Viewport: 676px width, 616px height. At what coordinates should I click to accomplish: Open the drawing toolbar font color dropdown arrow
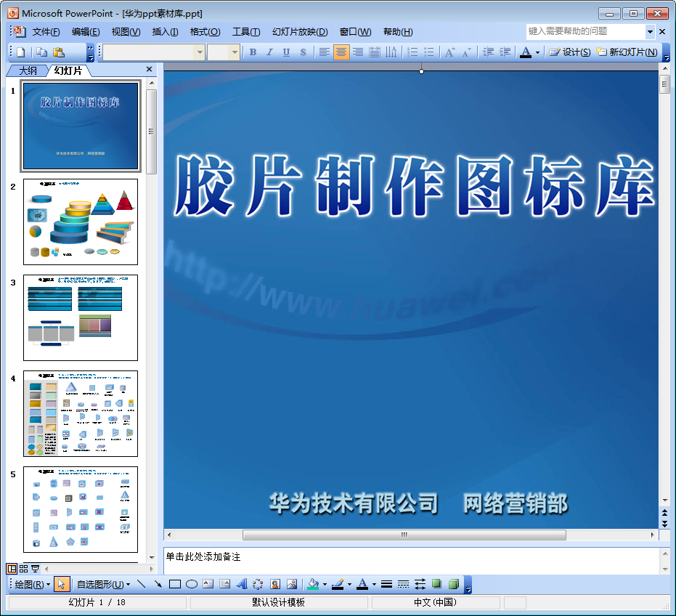click(374, 585)
